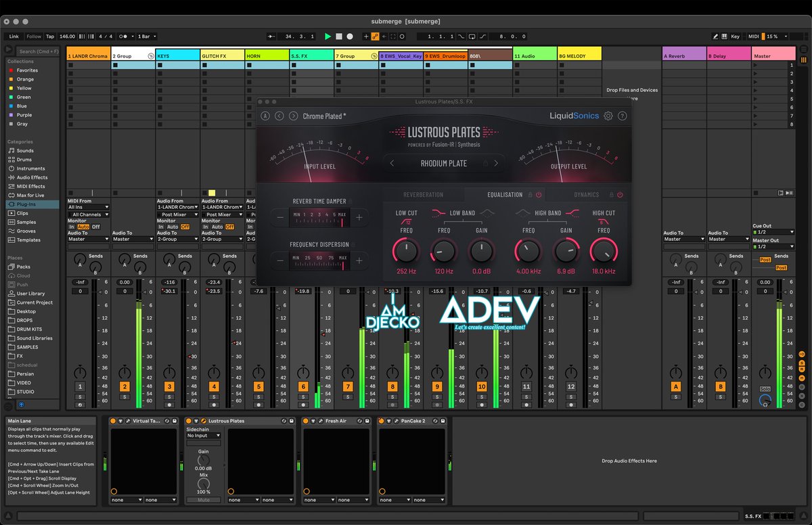
Task: Open the All Channels dropdown
Action: point(89,214)
